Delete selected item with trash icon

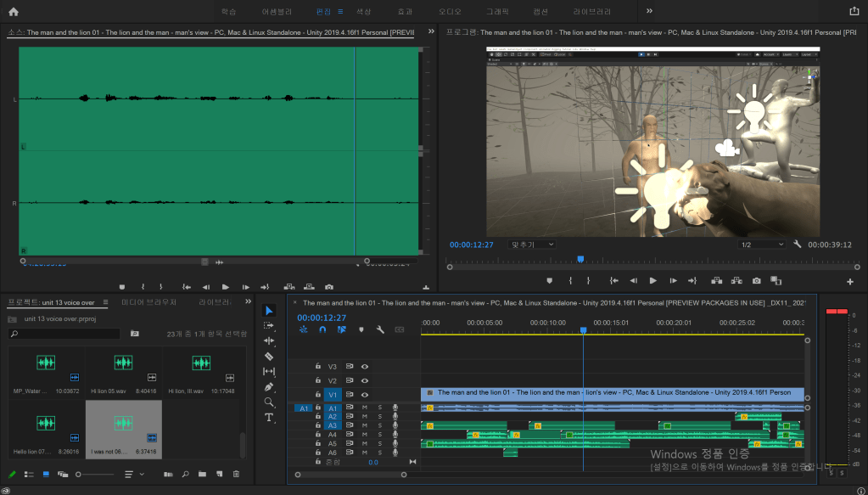[x=237, y=474]
